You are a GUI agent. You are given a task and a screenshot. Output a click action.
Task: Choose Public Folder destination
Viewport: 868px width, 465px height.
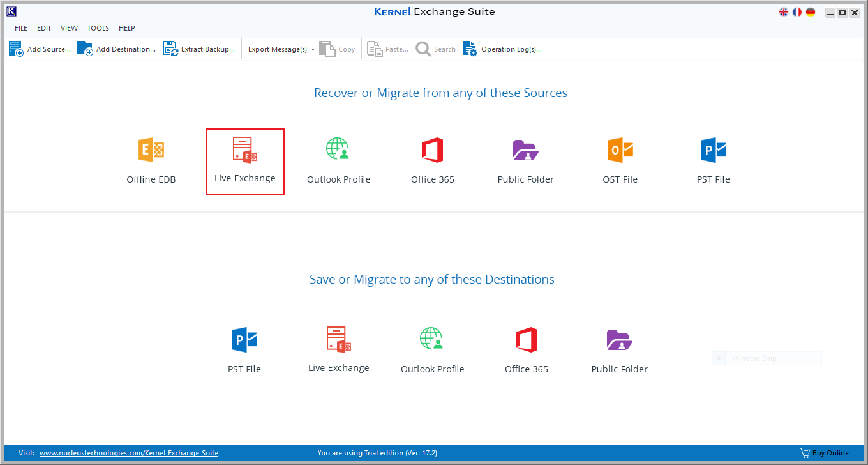tap(619, 350)
